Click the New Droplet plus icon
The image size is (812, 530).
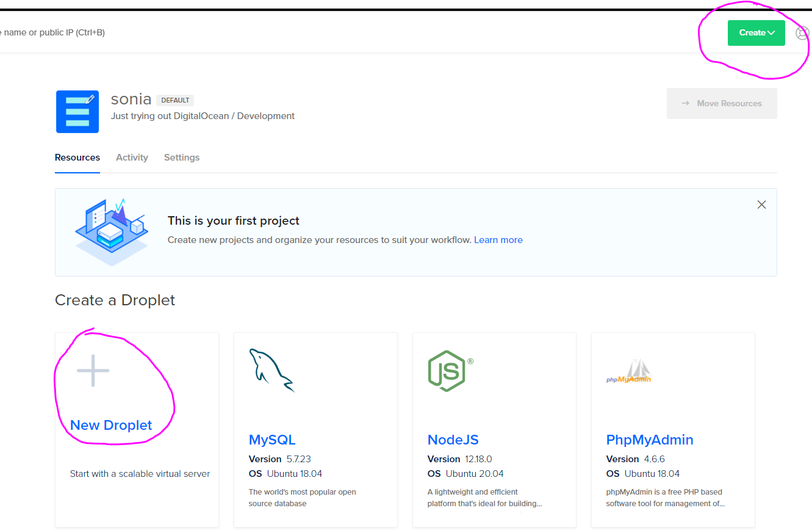[93, 370]
